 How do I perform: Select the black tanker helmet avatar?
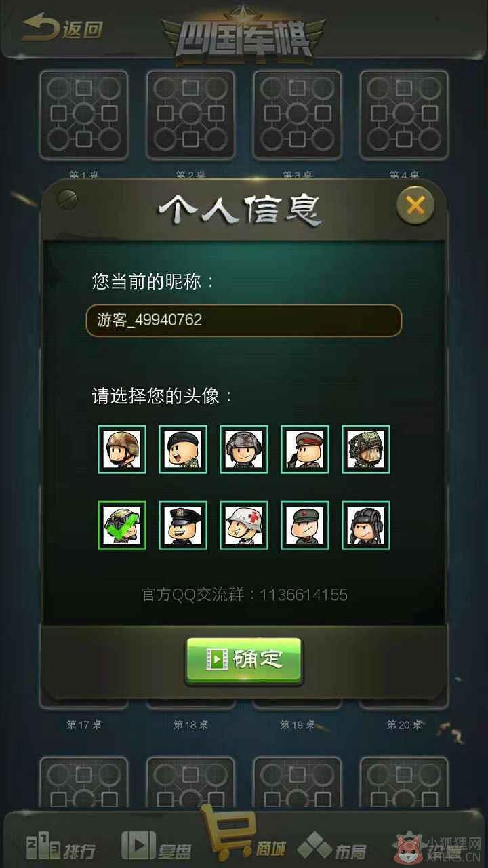(x=366, y=525)
